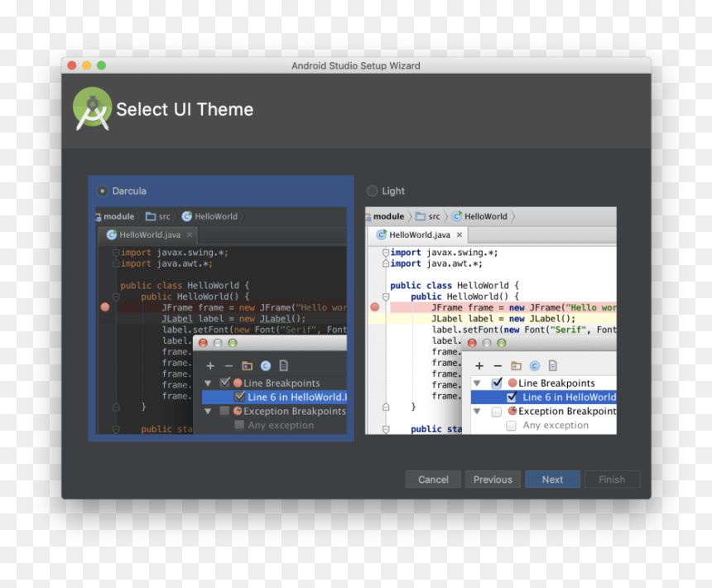This screenshot has height=588, width=712.
Task: Click the document icon in Darcula popup
Action: click(284, 365)
